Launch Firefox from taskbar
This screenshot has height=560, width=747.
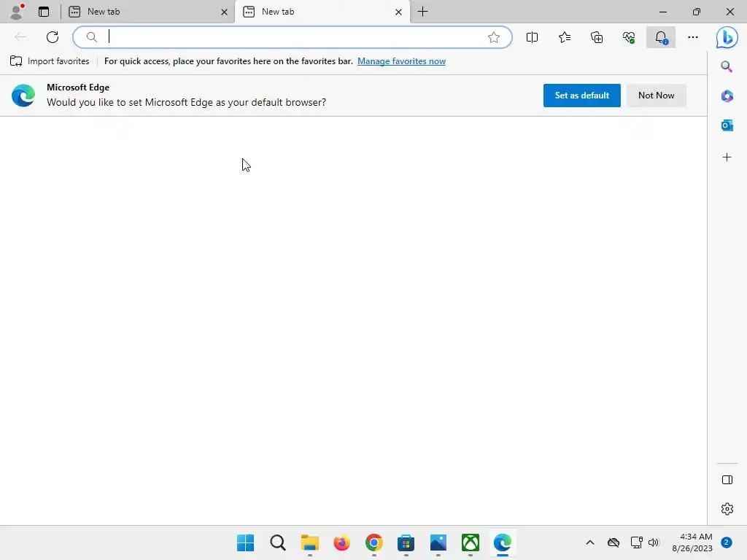(x=341, y=542)
